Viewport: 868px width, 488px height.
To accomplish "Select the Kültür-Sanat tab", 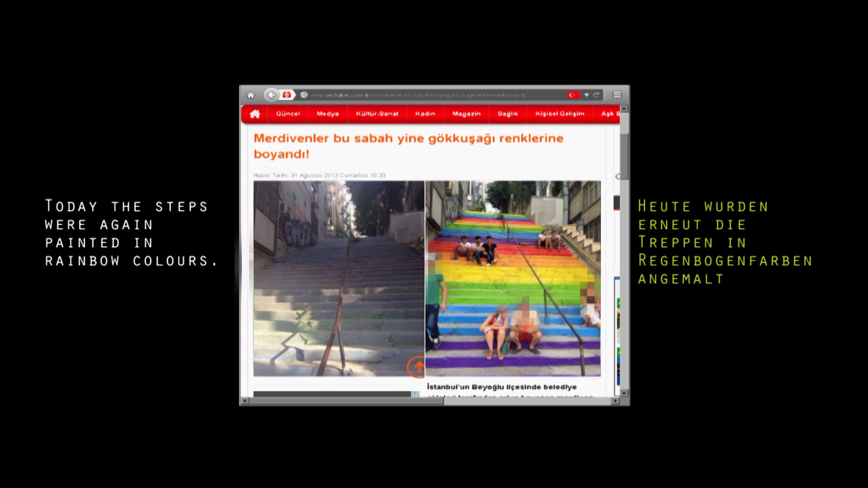I will pyautogui.click(x=377, y=114).
